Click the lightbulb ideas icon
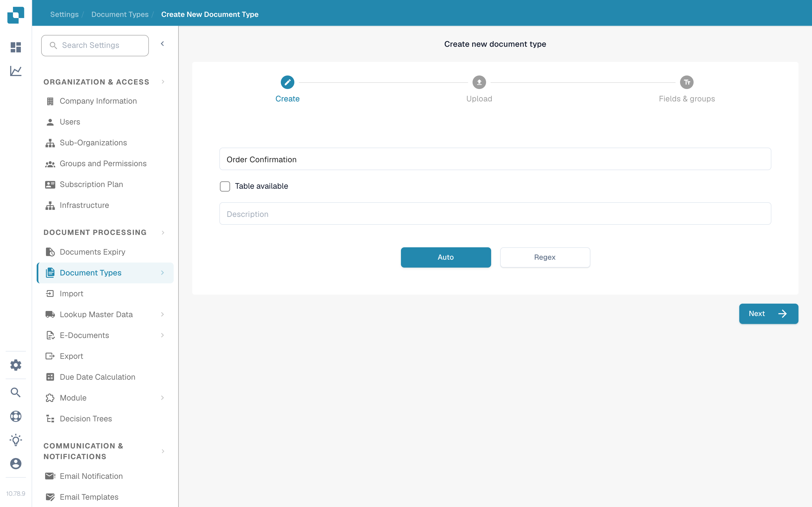Image resolution: width=812 pixels, height=507 pixels. click(x=16, y=440)
